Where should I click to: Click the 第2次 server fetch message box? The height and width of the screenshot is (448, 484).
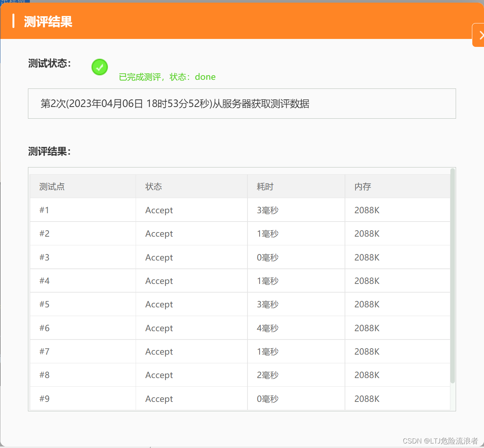pos(242,104)
